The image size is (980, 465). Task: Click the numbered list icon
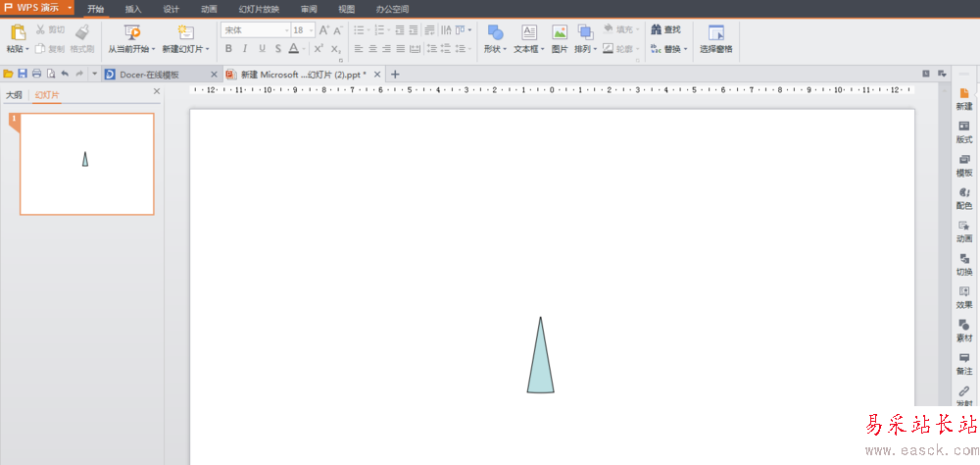pos(378,29)
